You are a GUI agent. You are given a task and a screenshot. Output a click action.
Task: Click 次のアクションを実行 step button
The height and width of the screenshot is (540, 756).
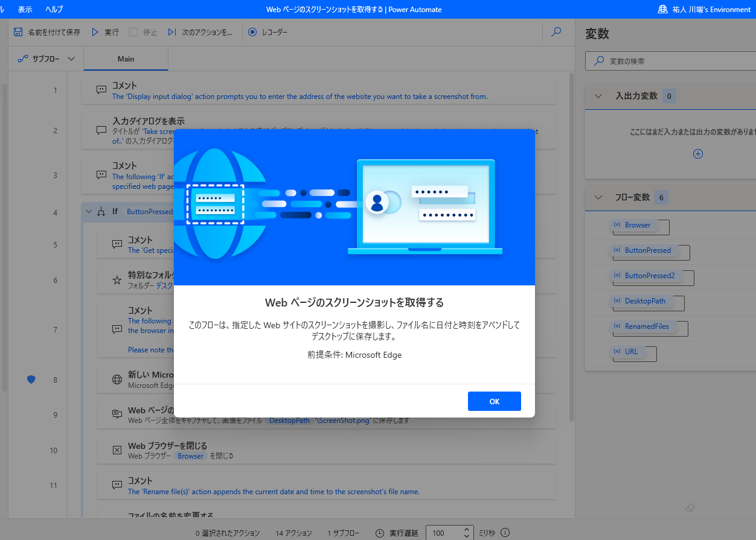[x=200, y=32]
